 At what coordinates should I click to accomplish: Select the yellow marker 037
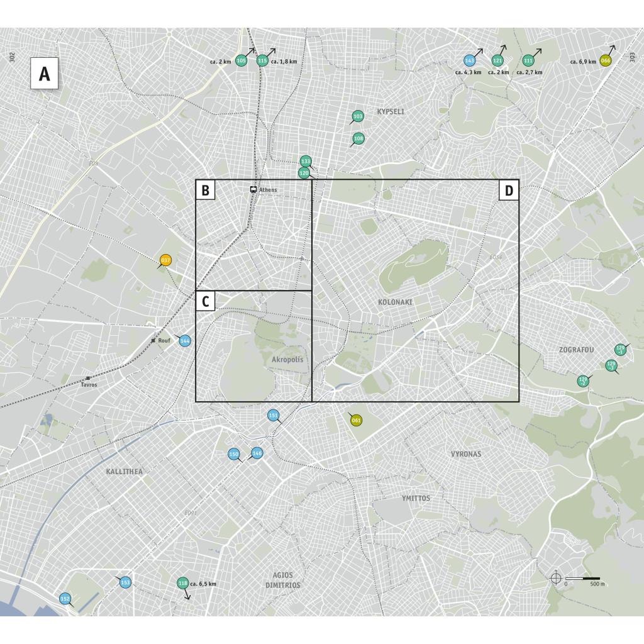pyautogui.click(x=166, y=260)
